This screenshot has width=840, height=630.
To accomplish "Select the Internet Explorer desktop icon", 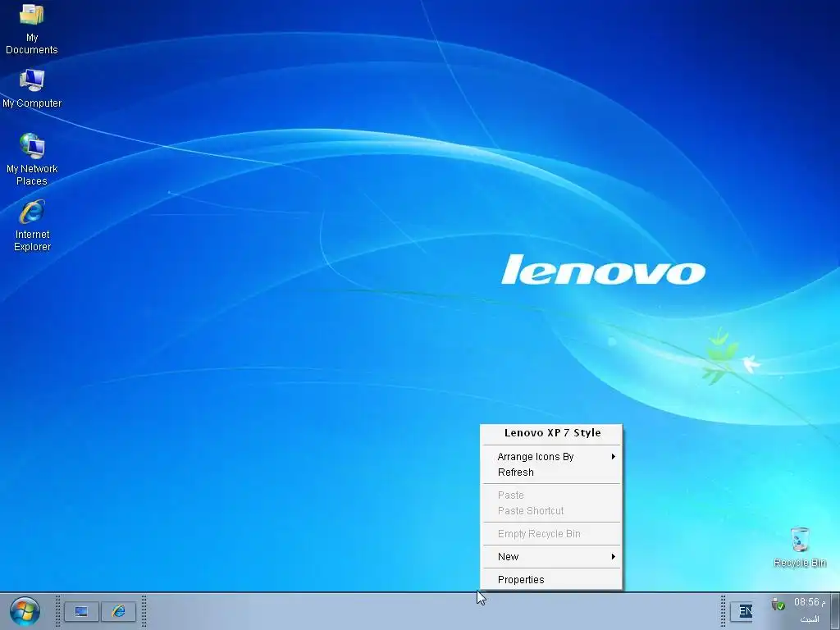I will coord(32,225).
